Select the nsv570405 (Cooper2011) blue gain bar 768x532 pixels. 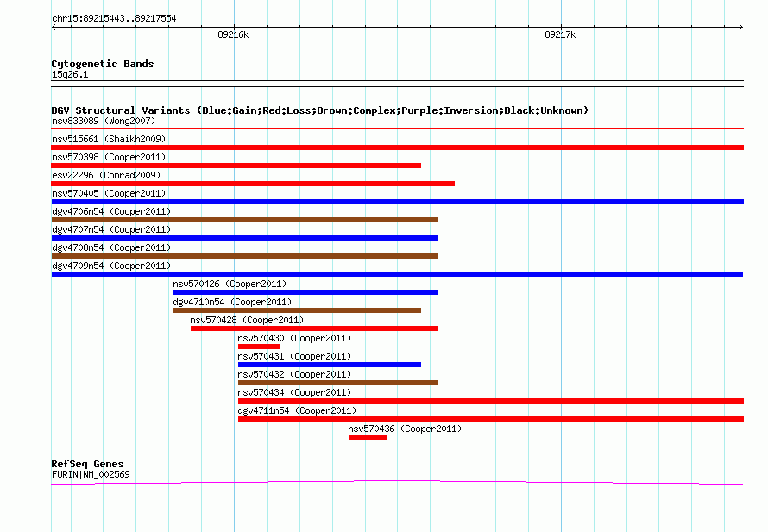397,202
